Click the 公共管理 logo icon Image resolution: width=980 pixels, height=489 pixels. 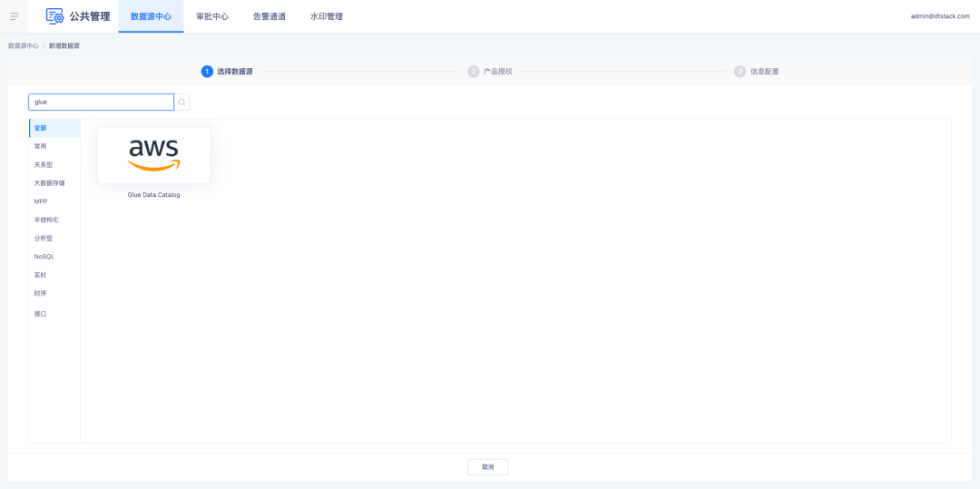[x=55, y=16]
